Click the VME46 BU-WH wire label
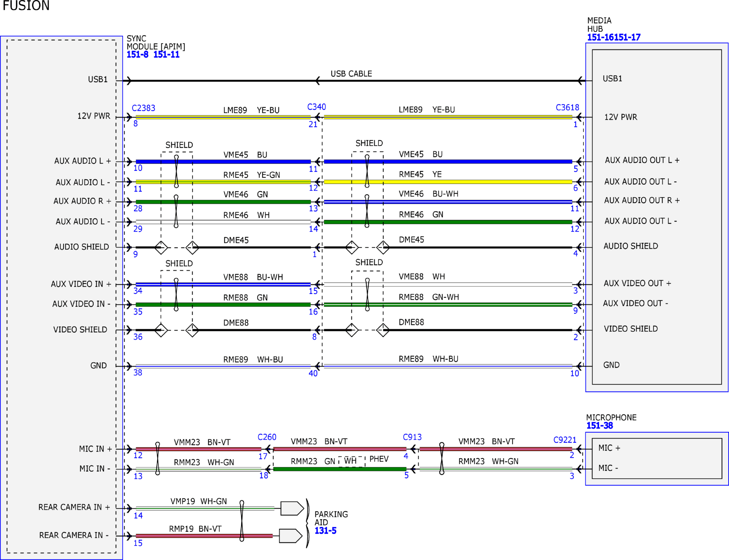The height and width of the screenshot is (560, 729). (429, 194)
